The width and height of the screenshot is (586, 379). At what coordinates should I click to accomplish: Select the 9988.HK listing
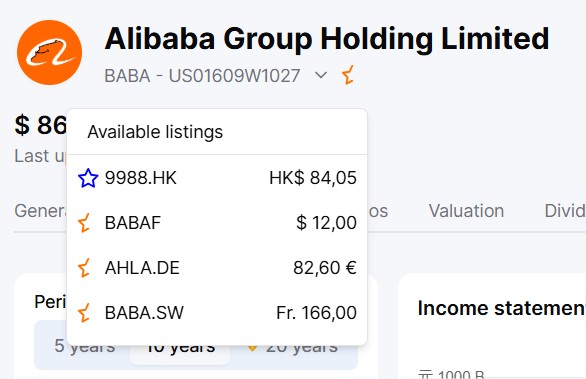tap(217, 178)
